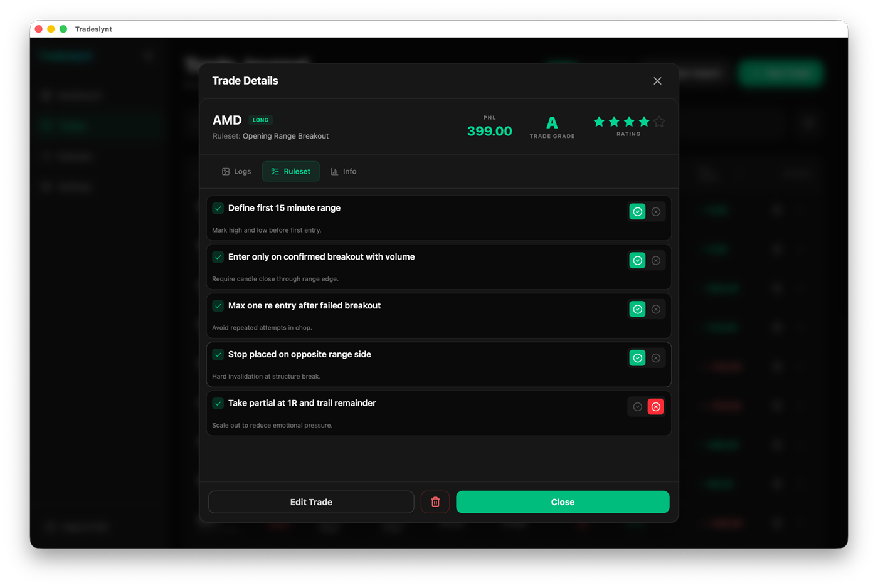The width and height of the screenshot is (878, 588).
Task: Click the PNL value 399.00
Action: 490,131
